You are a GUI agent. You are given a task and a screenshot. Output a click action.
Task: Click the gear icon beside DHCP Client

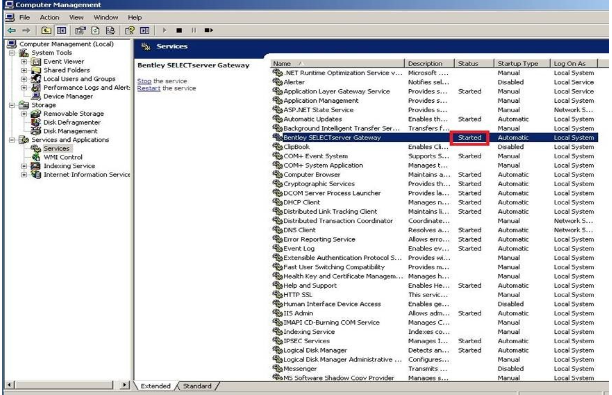coord(278,202)
